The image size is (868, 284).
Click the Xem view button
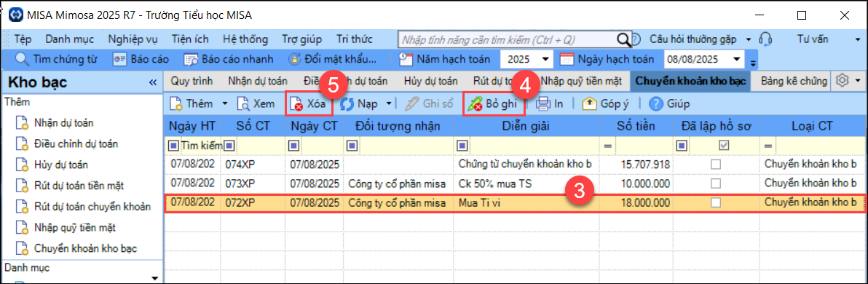[256, 103]
